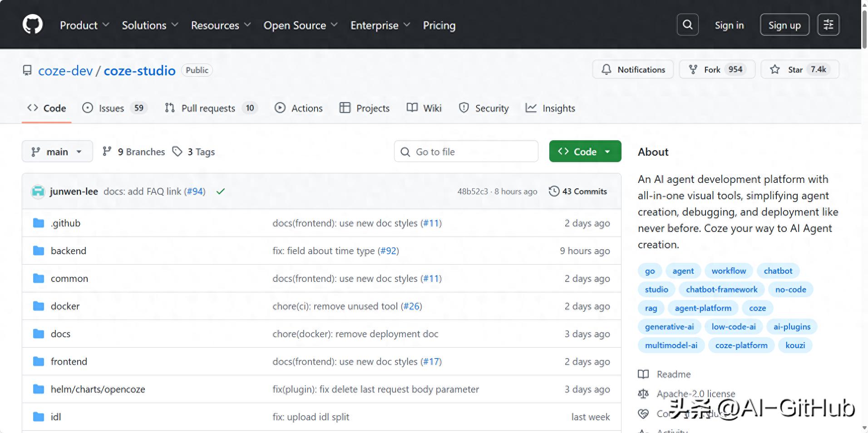Open the main branch selector dropdown
Viewport: 868px width, 433px height.
(57, 152)
